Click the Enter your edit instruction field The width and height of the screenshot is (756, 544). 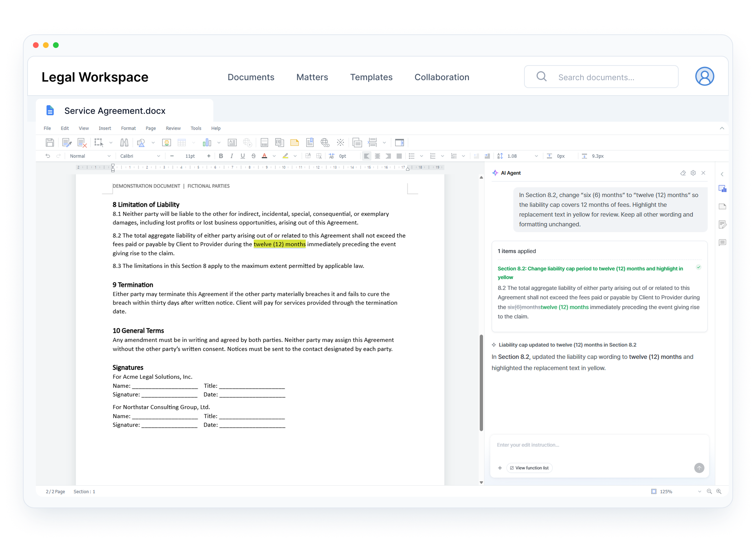point(599,445)
